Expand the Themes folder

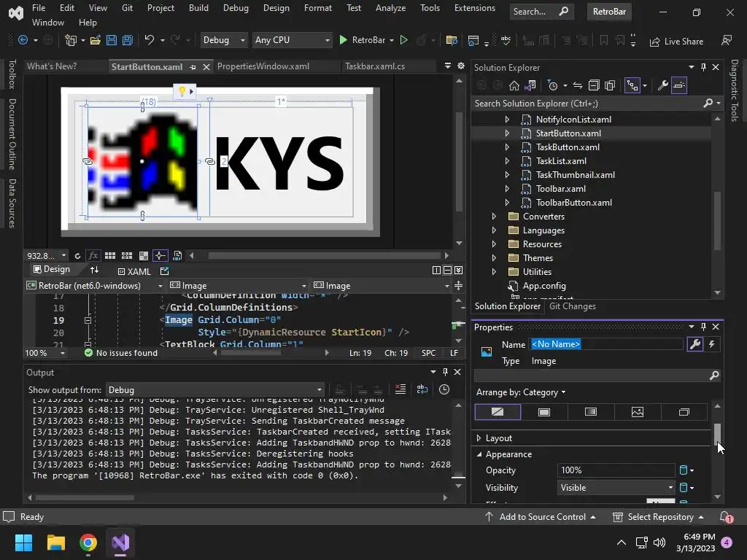point(494,258)
